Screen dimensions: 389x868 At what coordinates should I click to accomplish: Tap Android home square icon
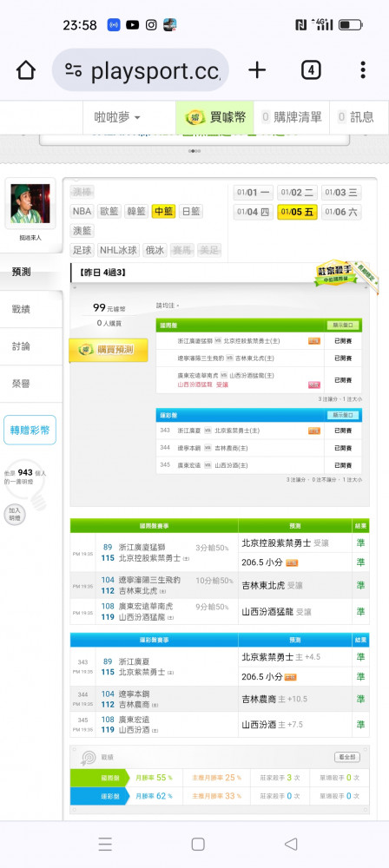click(198, 845)
